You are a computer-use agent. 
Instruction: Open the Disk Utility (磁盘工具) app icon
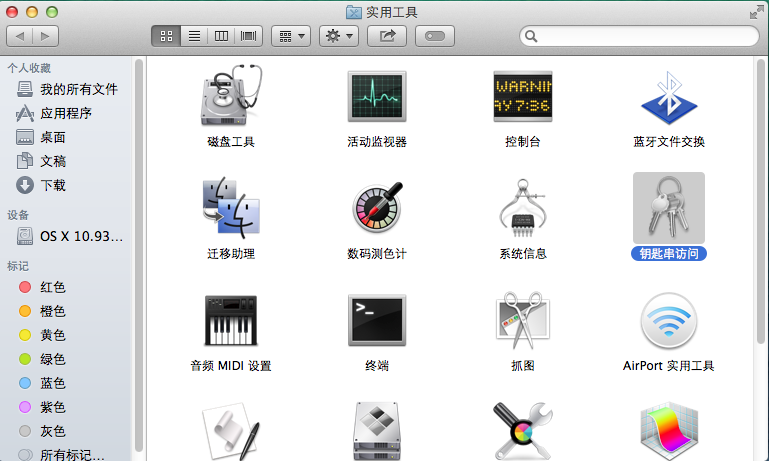tap(231, 96)
